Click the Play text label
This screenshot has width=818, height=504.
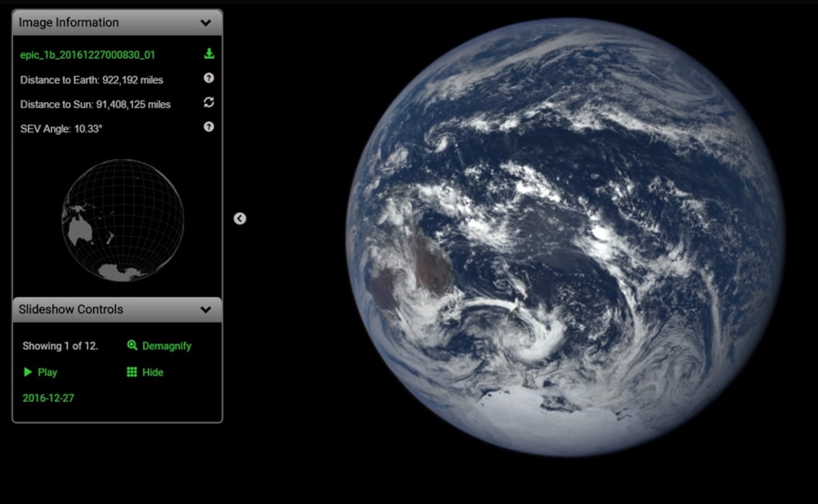click(48, 372)
